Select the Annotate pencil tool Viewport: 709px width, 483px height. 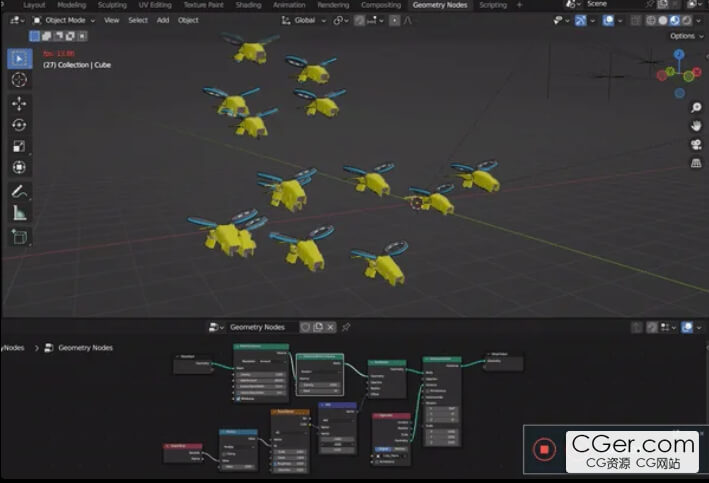pyautogui.click(x=19, y=191)
